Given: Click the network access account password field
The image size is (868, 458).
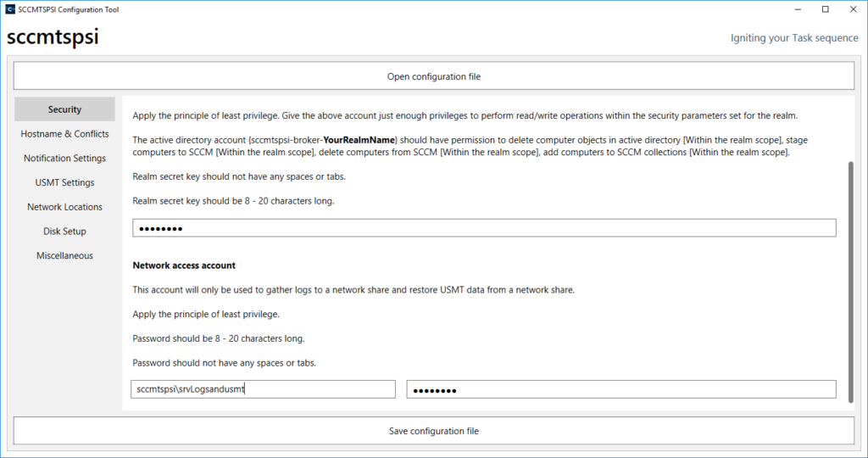Looking at the screenshot, I should pyautogui.click(x=620, y=389).
